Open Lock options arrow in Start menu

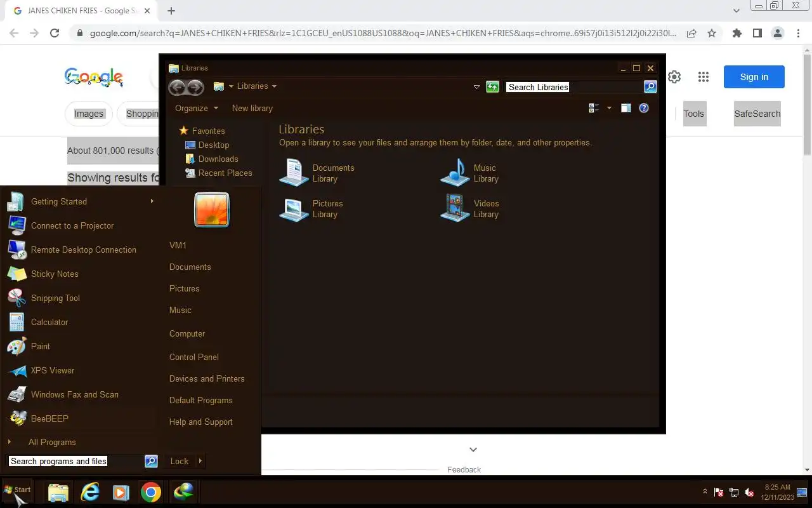200,461
